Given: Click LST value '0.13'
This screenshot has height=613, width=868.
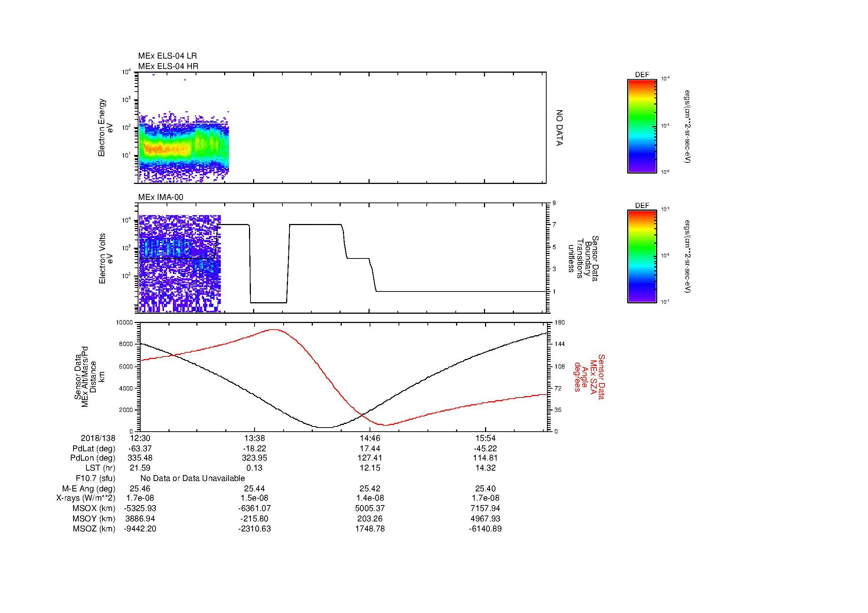Looking at the screenshot, I should point(255,468).
